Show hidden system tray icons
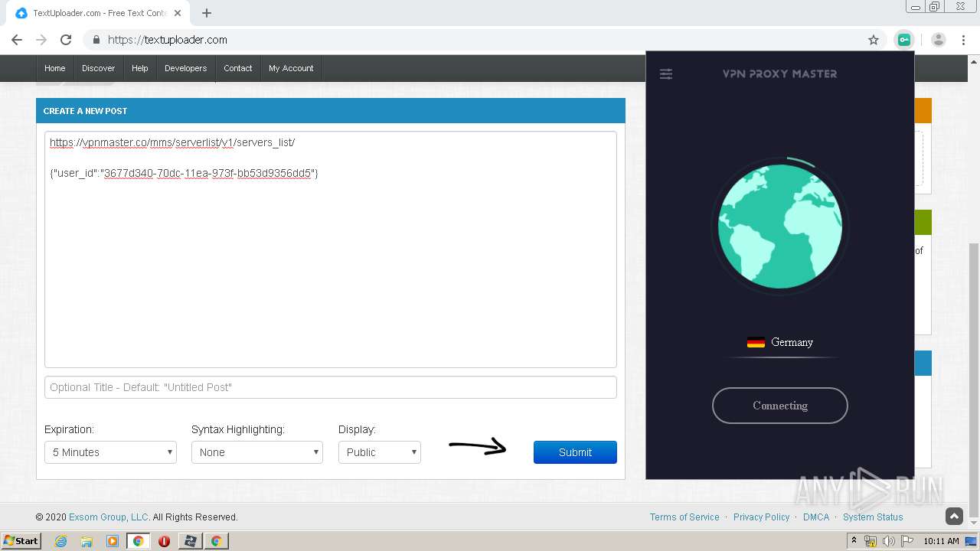This screenshot has width=980, height=551. pyautogui.click(x=854, y=541)
